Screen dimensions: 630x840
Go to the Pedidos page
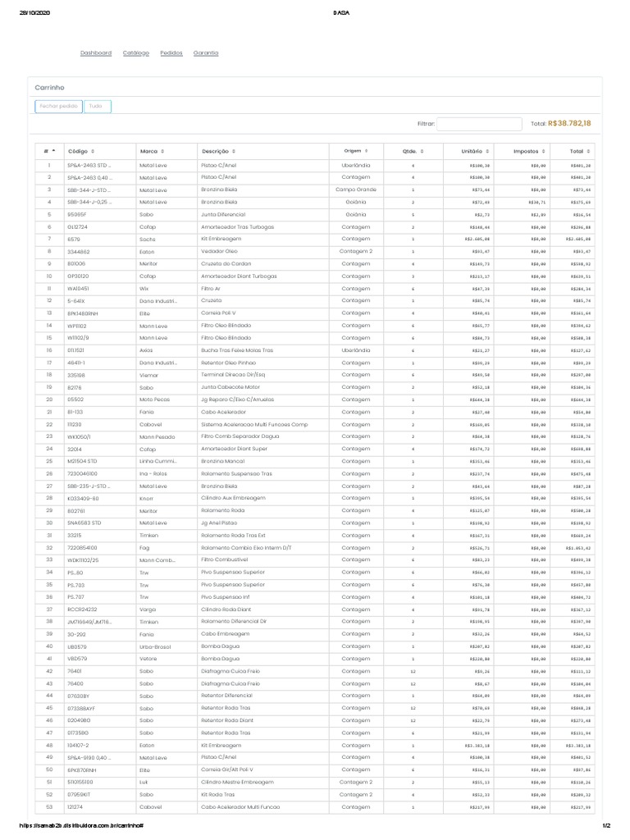pos(171,53)
